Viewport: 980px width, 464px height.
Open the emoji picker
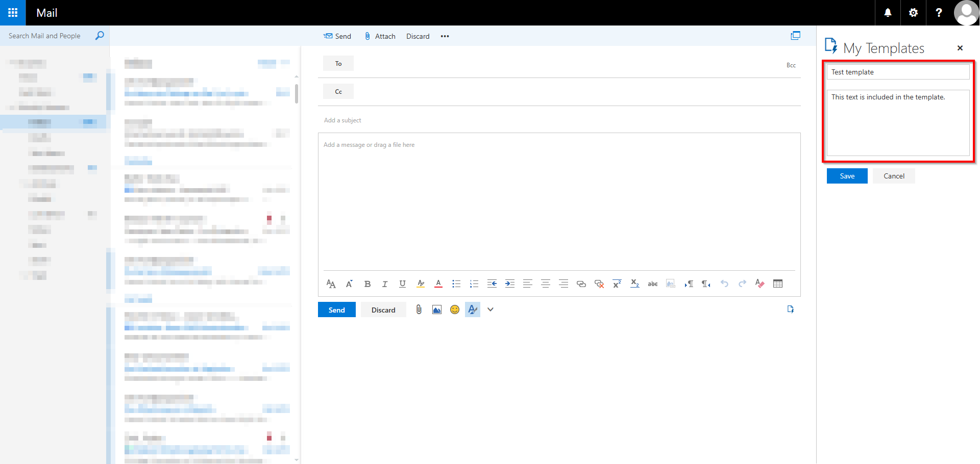click(454, 309)
